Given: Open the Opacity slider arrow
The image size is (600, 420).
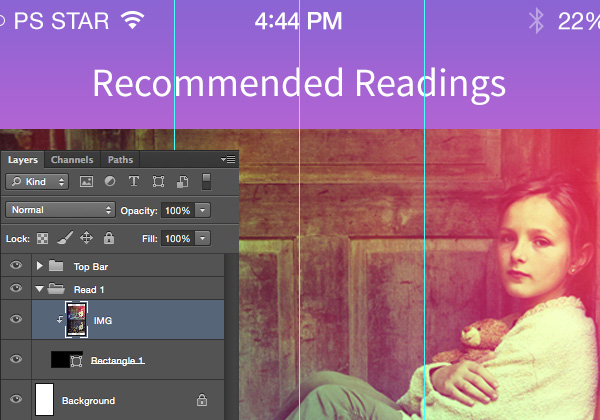Looking at the screenshot, I should [x=202, y=210].
